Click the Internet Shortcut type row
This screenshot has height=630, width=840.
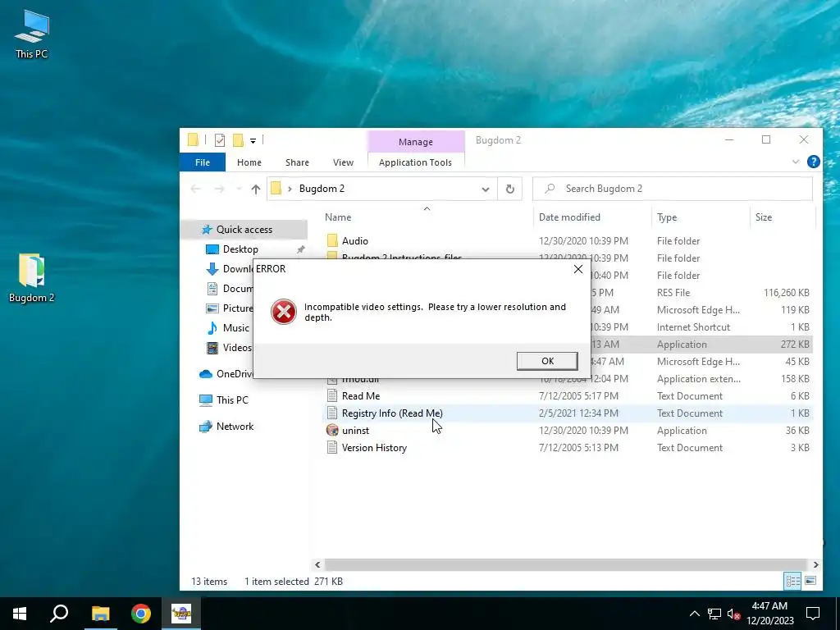point(693,326)
